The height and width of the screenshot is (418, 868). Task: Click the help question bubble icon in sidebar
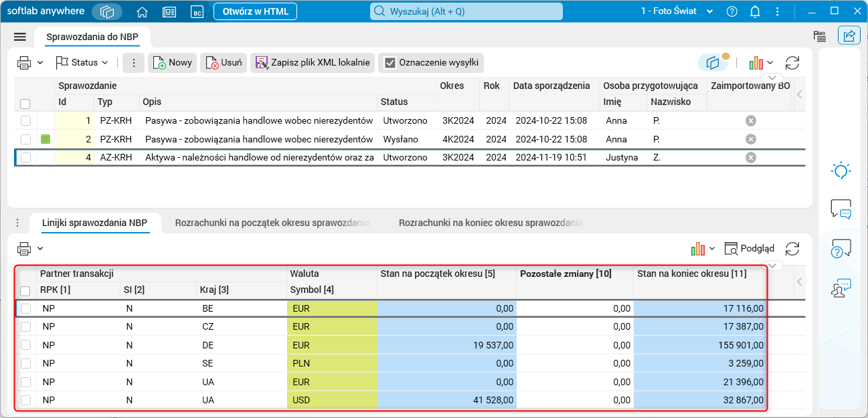click(x=841, y=248)
